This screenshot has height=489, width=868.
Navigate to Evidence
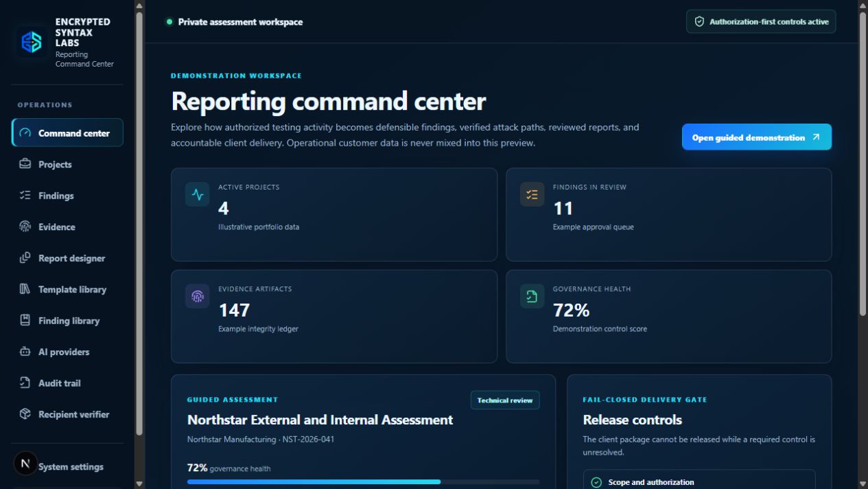[x=67, y=227]
